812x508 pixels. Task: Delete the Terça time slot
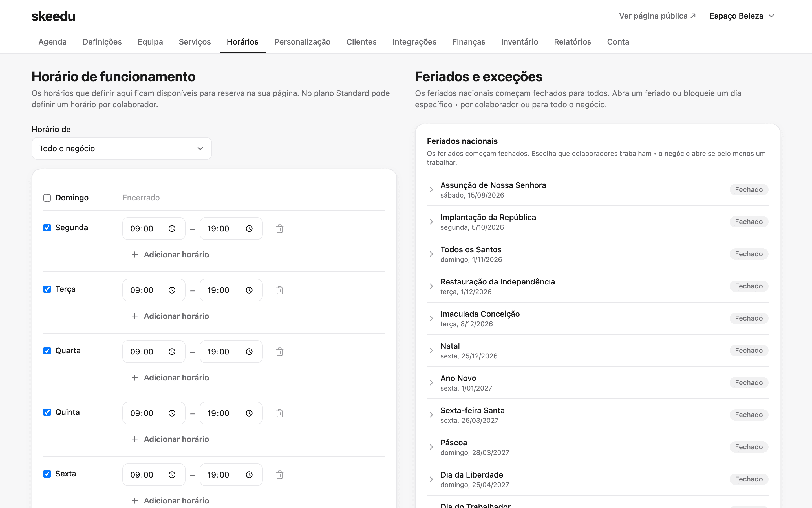pyautogui.click(x=279, y=290)
